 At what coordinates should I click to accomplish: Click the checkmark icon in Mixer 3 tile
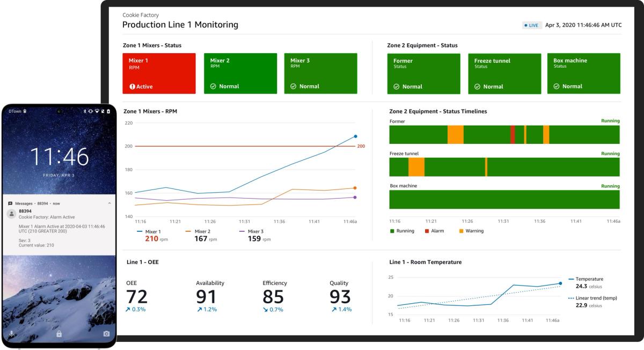point(293,86)
